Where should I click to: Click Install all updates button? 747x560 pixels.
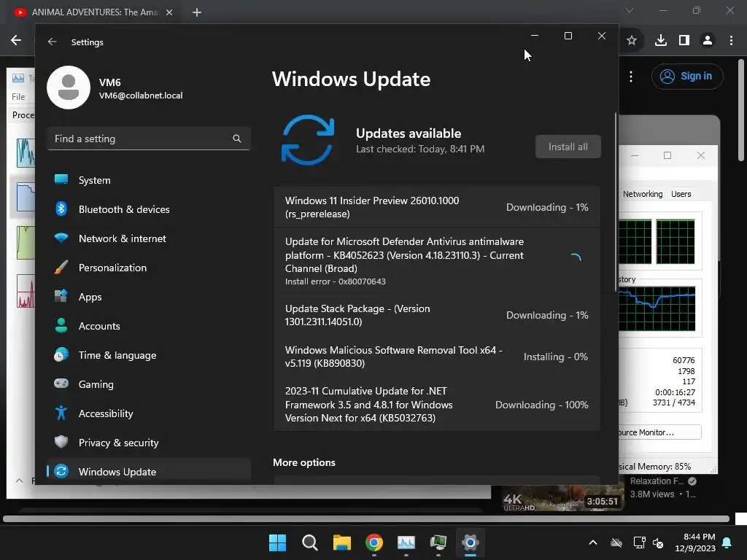(568, 147)
